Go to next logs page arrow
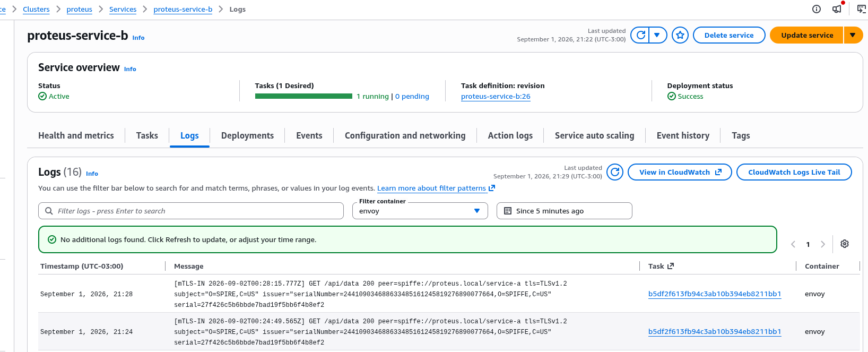The image size is (868, 352). pos(823,244)
